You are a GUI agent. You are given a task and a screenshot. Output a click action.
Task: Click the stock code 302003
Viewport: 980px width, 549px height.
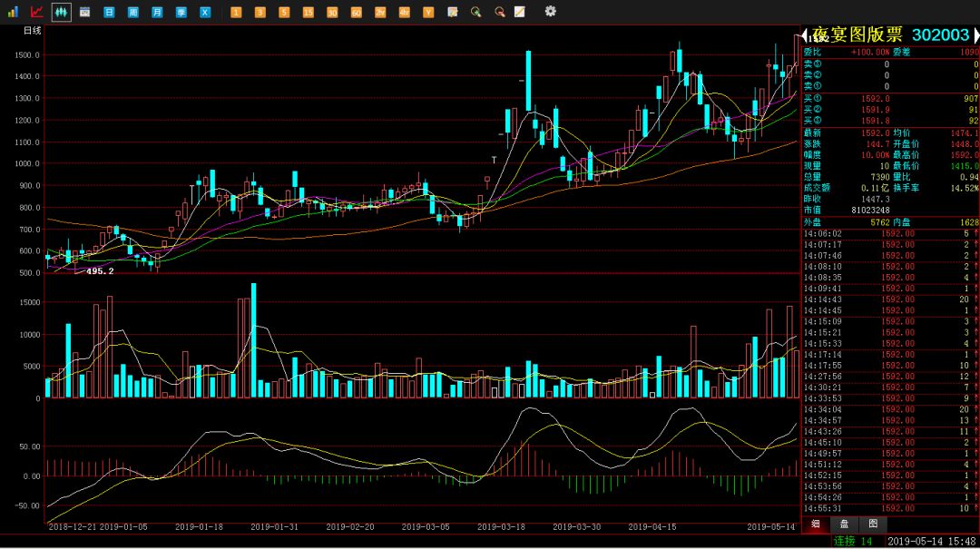click(x=941, y=35)
